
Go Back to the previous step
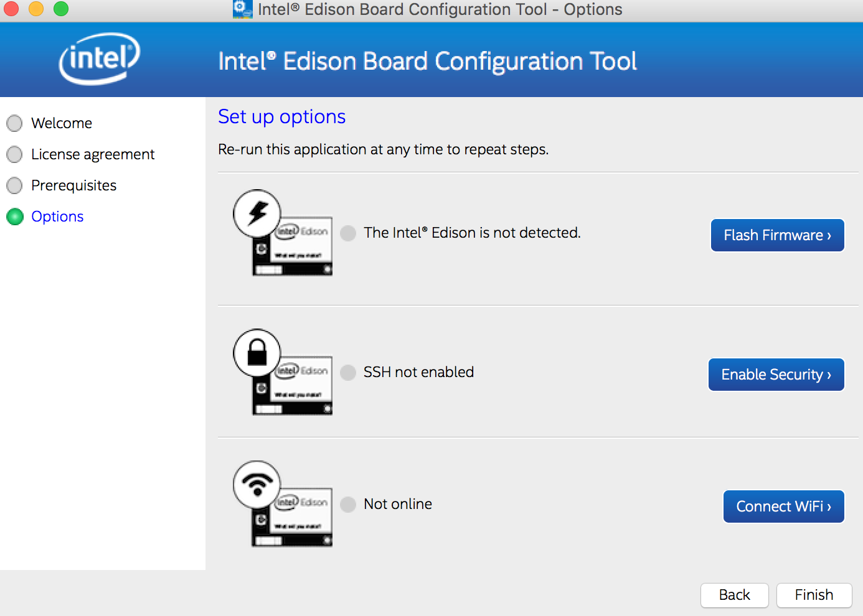(x=735, y=595)
